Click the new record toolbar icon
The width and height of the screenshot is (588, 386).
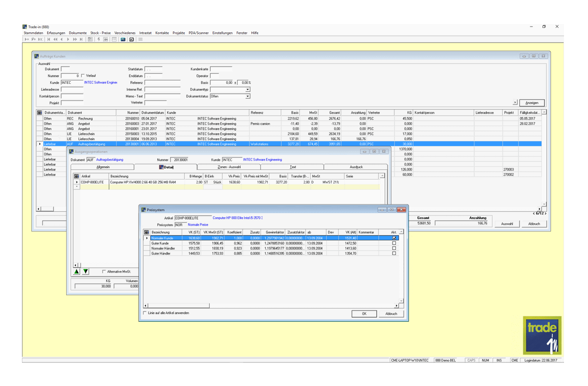27,39
